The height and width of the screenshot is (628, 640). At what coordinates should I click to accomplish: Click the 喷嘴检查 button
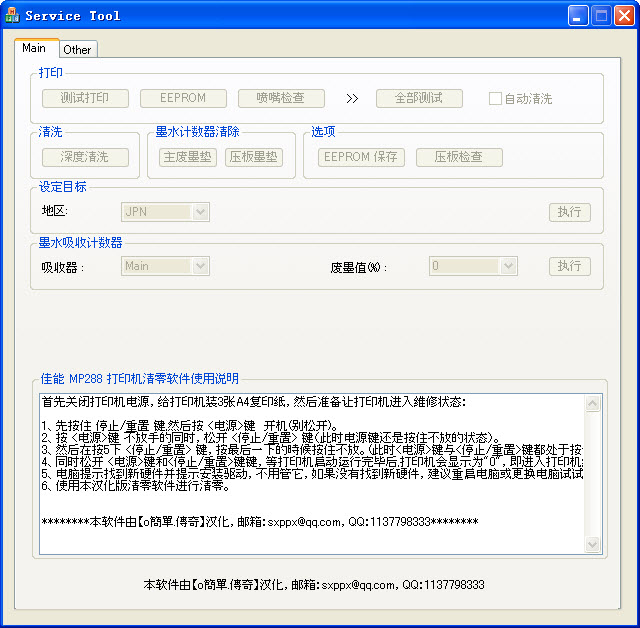coord(282,98)
